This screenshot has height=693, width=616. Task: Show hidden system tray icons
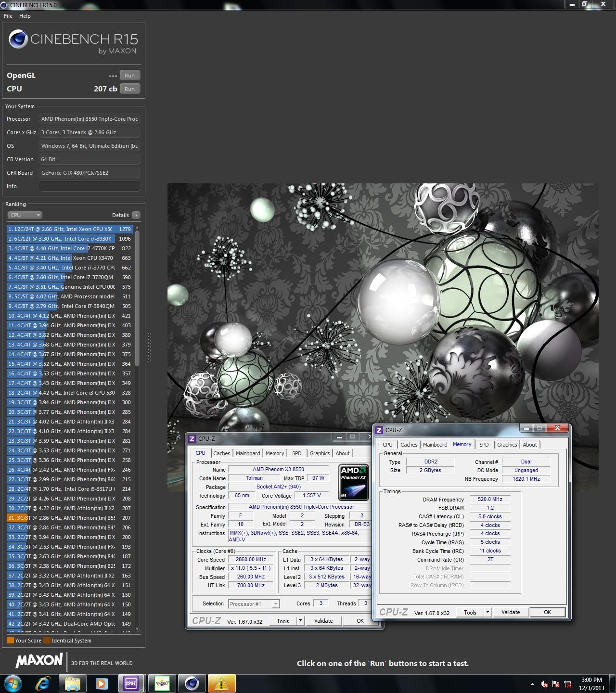tap(532, 684)
